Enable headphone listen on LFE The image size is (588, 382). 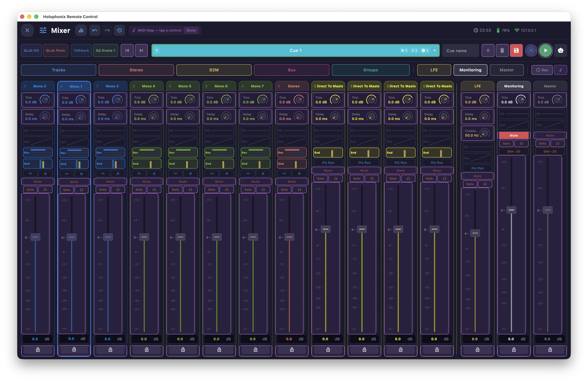[485, 184]
